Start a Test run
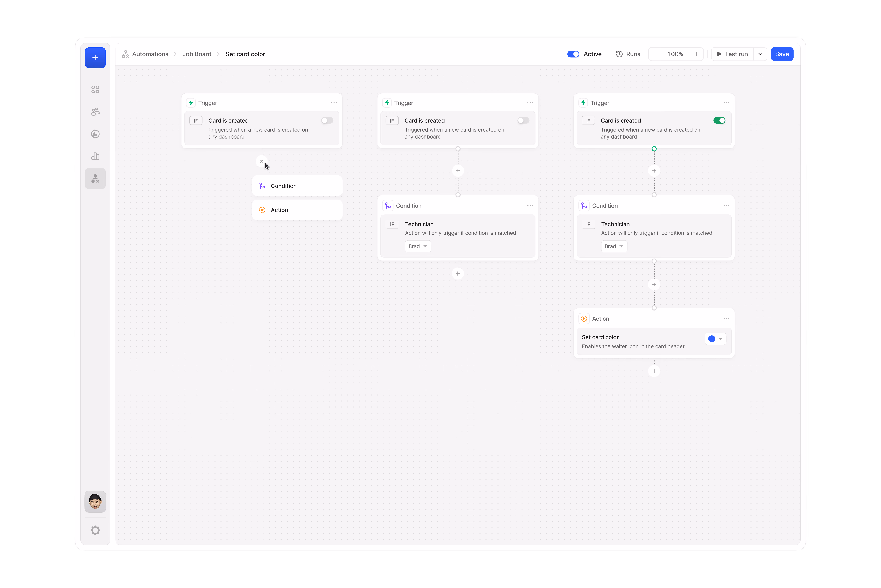 click(x=732, y=54)
